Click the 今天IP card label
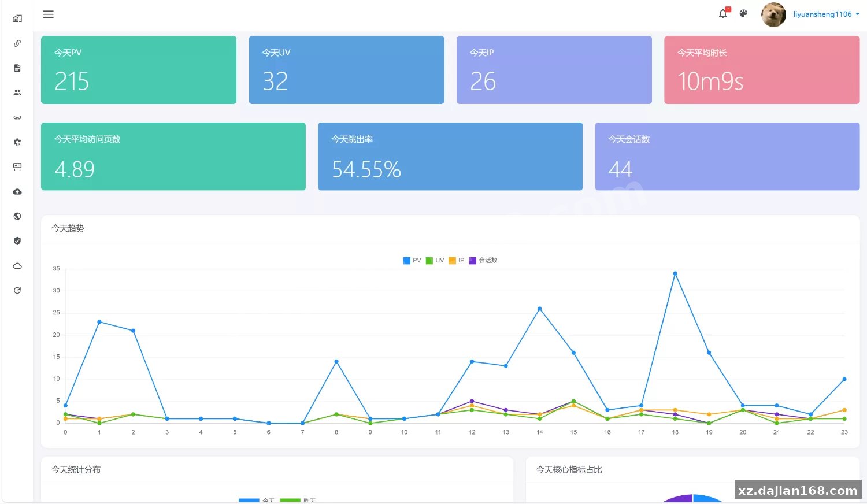The width and height of the screenshot is (867, 504). [x=482, y=53]
